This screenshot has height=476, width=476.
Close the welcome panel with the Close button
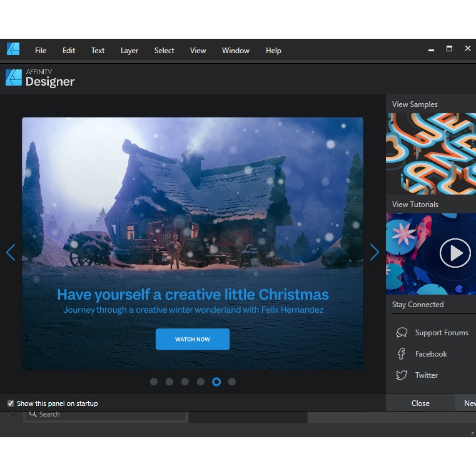pos(420,403)
